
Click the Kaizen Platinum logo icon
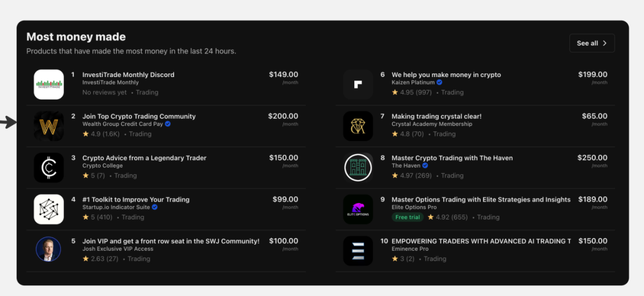[358, 84]
